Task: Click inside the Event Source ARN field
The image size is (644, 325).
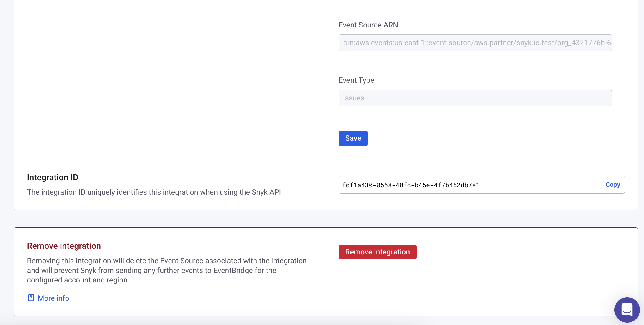Action: [x=475, y=43]
